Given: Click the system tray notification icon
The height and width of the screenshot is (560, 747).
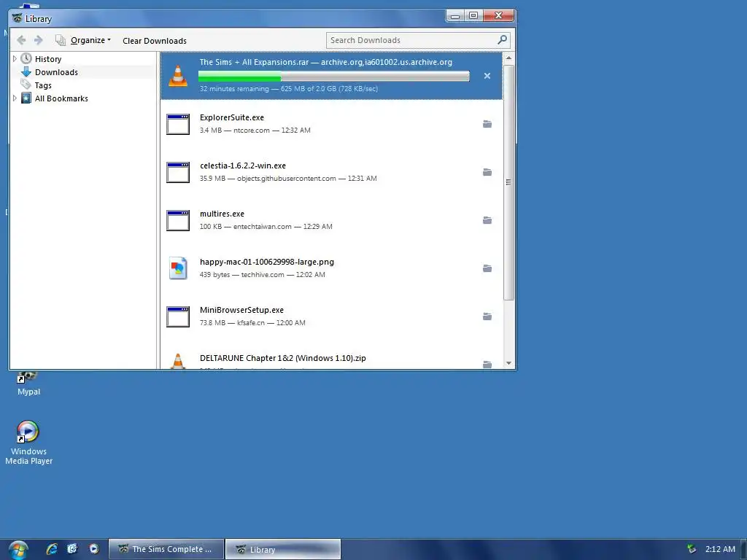Looking at the screenshot, I should [692, 549].
